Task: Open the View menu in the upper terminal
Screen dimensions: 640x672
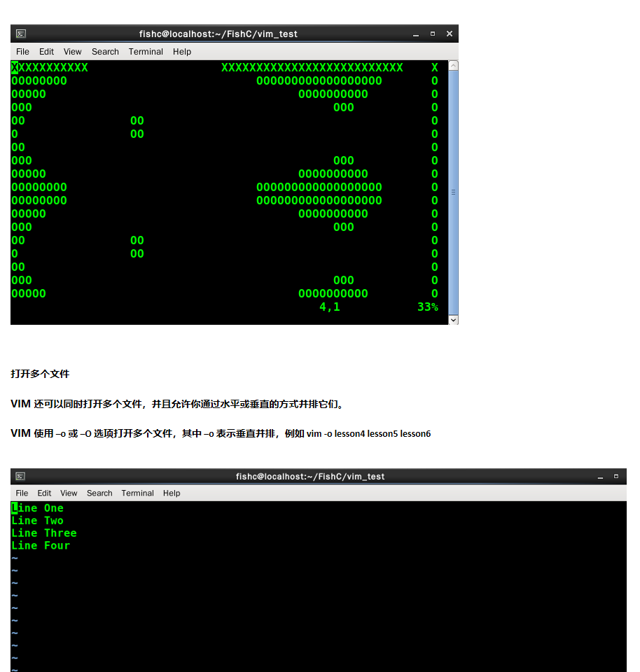Action: tap(72, 52)
